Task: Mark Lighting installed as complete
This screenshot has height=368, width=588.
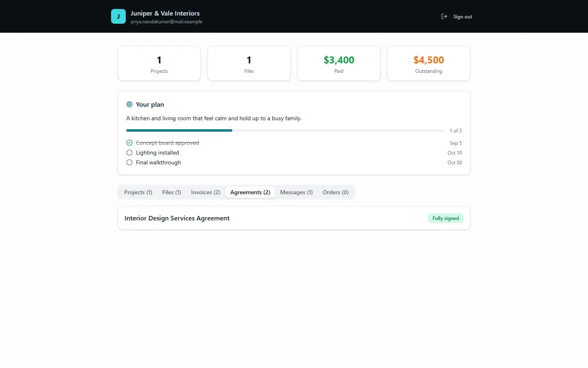Action: click(x=129, y=153)
